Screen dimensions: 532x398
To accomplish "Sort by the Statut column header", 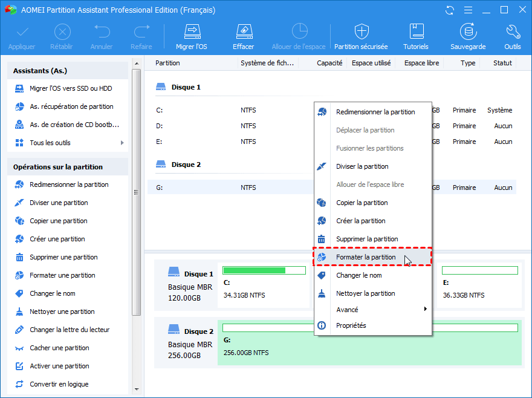I will [x=498, y=63].
